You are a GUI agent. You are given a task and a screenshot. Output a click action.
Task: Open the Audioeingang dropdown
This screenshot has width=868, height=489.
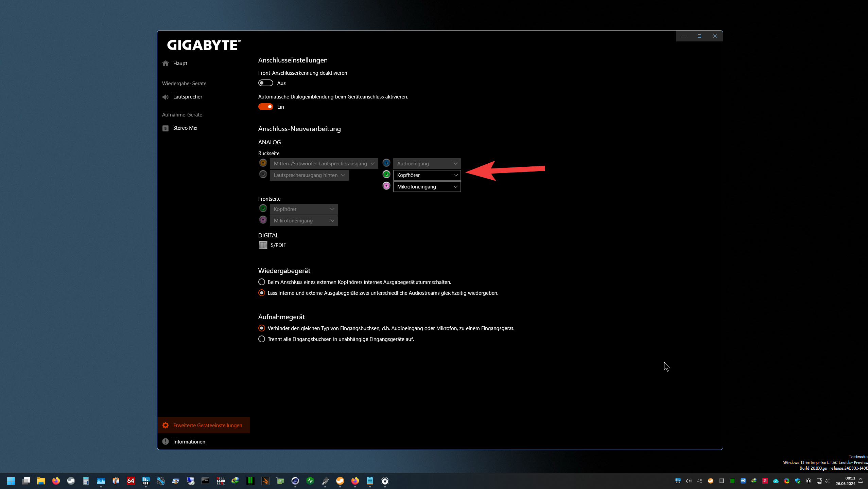click(427, 164)
